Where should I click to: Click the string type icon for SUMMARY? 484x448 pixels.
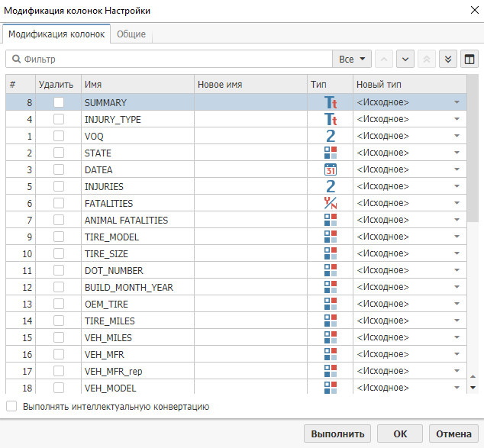[x=331, y=102]
